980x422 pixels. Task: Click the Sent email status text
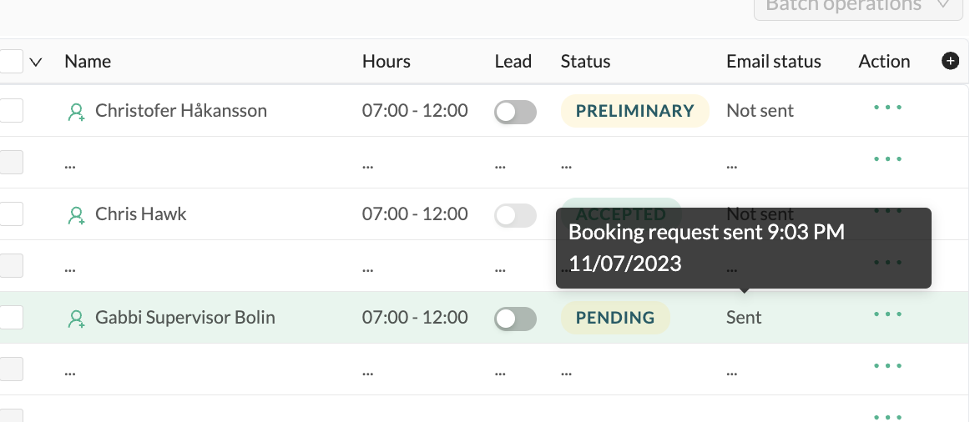click(744, 317)
